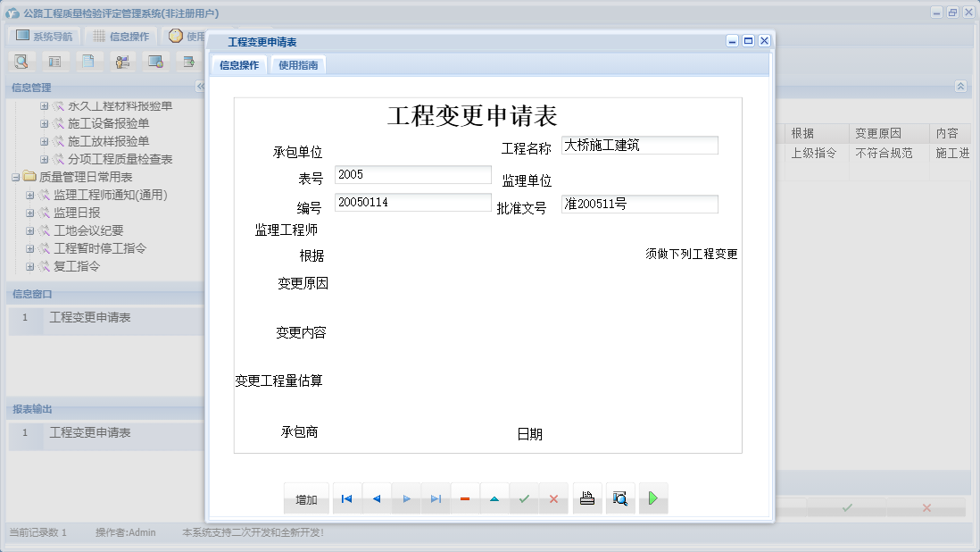
Task: Jump to the first record with navigation arrows
Action: (x=346, y=498)
